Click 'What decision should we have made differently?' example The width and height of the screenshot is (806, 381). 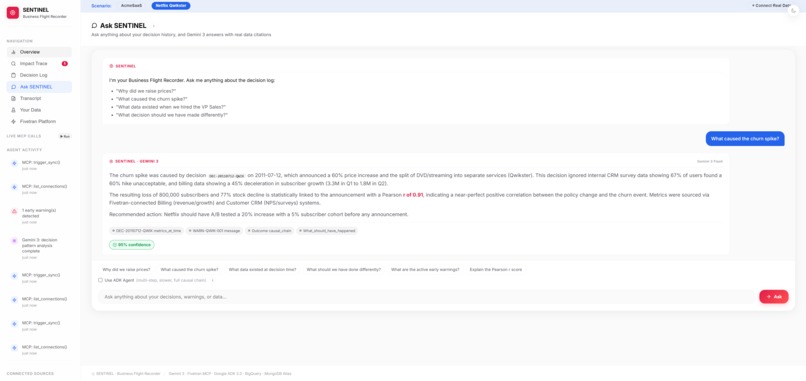(172, 115)
